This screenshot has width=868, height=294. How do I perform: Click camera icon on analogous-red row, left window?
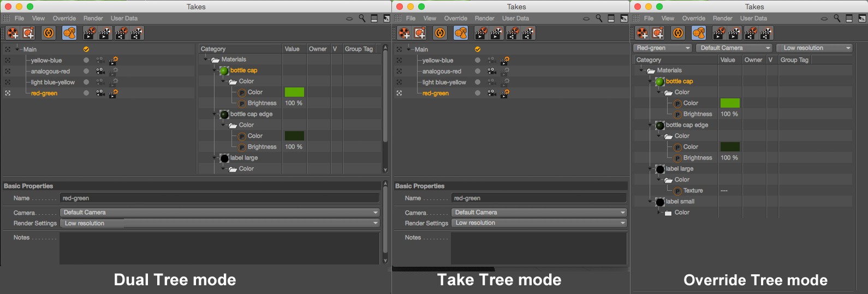(x=100, y=71)
